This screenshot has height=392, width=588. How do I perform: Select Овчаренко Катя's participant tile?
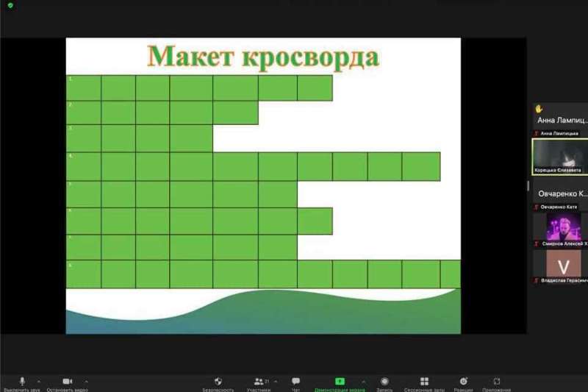pos(560,193)
